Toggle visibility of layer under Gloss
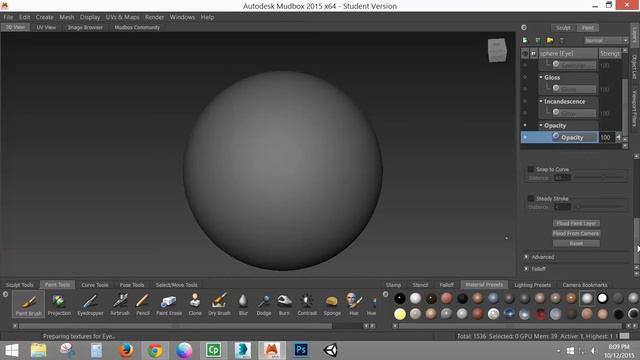Image resolution: width=640 pixels, height=360 pixels. coord(525,89)
